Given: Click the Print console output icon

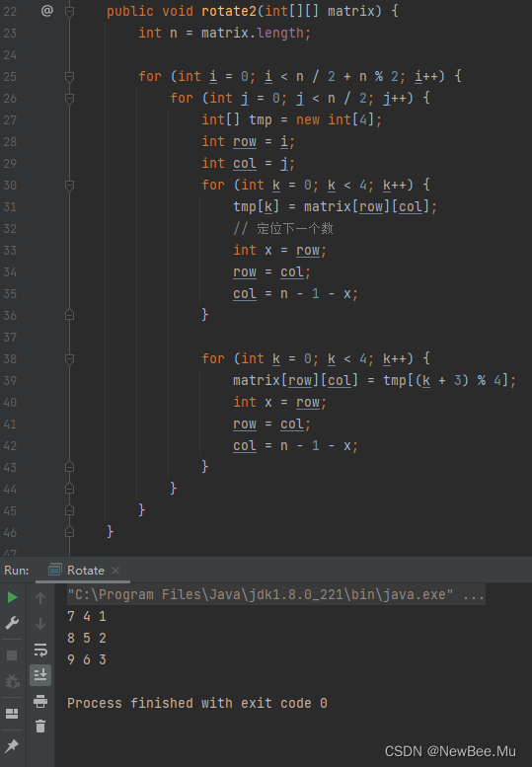Looking at the screenshot, I should point(40,701).
